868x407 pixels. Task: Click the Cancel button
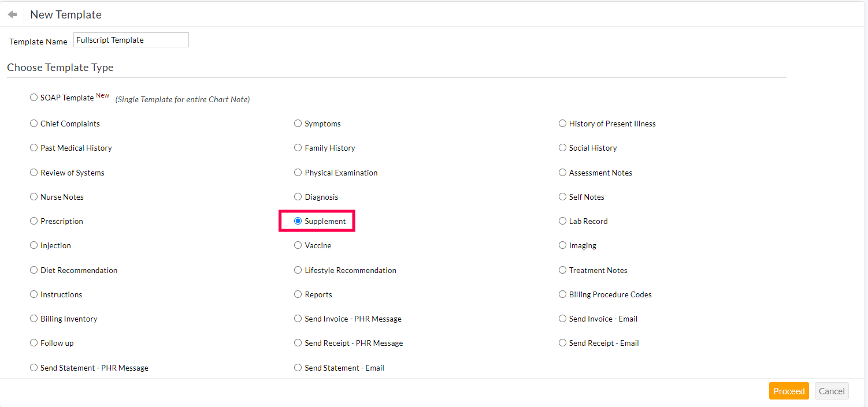tap(832, 391)
